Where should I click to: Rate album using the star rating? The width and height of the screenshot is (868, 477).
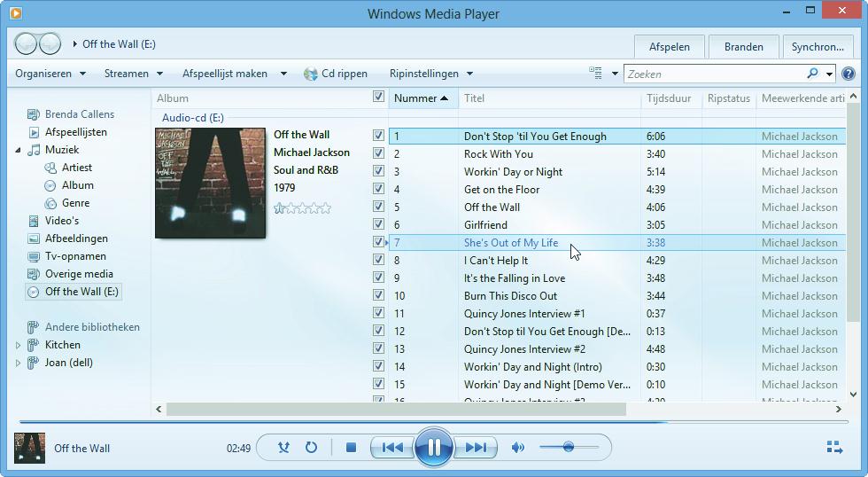click(x=302, y=208)
